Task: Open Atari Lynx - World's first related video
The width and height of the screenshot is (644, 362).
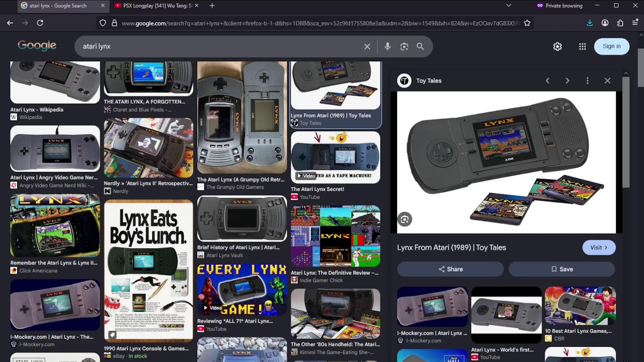Action: tap(506, 315)
